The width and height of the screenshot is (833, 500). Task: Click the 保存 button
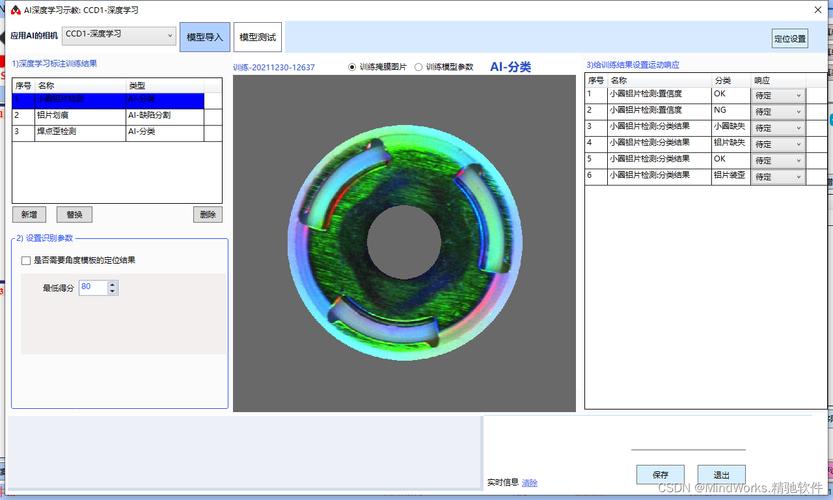click(x=660, y=474)
